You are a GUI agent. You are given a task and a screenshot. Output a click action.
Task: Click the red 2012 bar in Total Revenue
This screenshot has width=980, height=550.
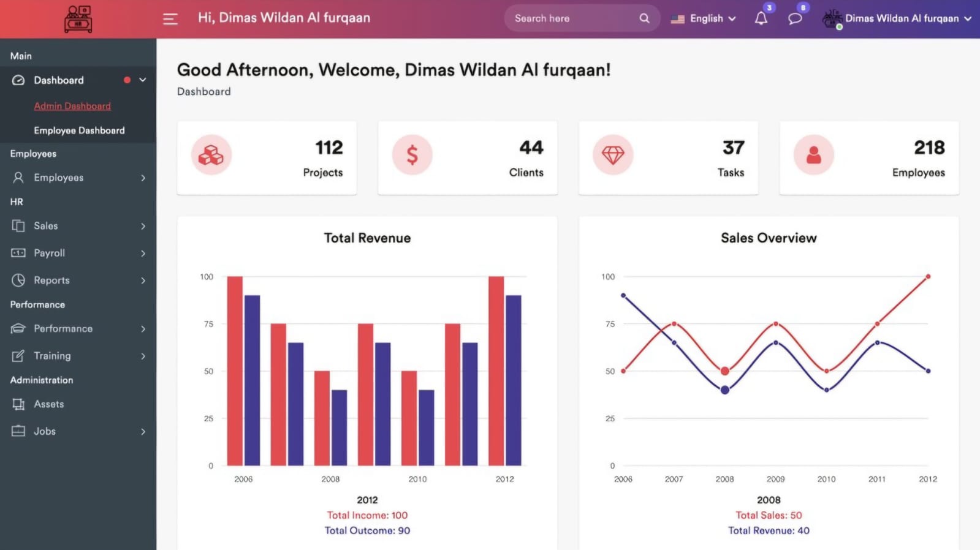[x=496, y=371]
